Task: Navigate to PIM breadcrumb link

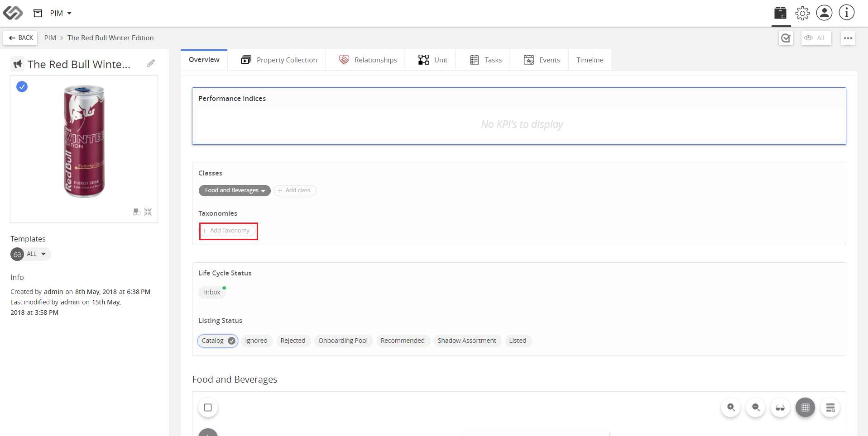Action: coord(50,38)
